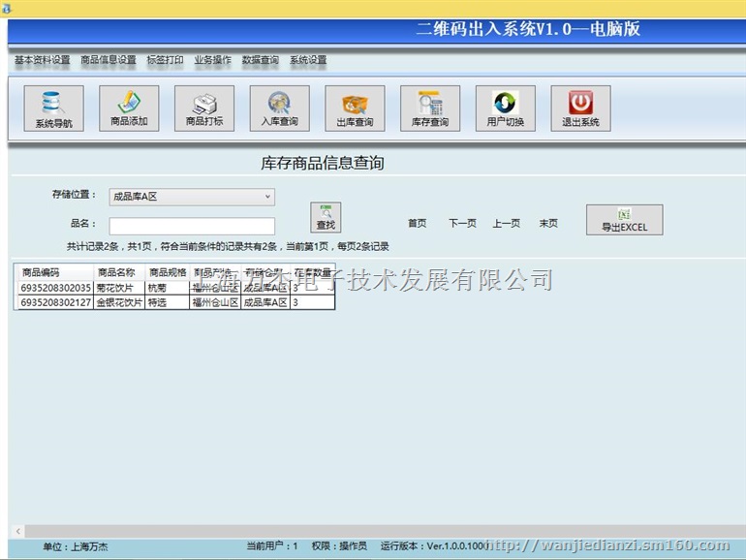
Task: Click the 权限：操作员 status entry
Action: [339, 546]
